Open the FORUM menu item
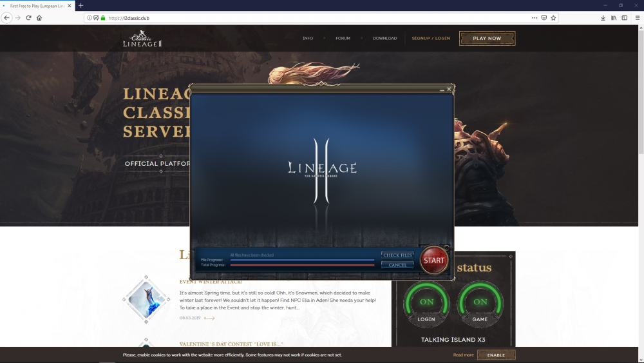This screenshot has height=363, width=644. click(343, 38)
